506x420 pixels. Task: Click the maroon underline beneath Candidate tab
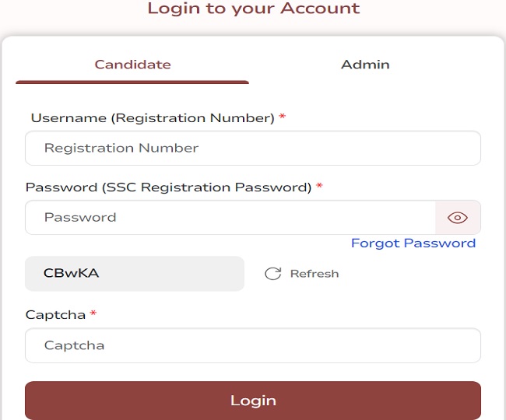[x=132, y=82]
